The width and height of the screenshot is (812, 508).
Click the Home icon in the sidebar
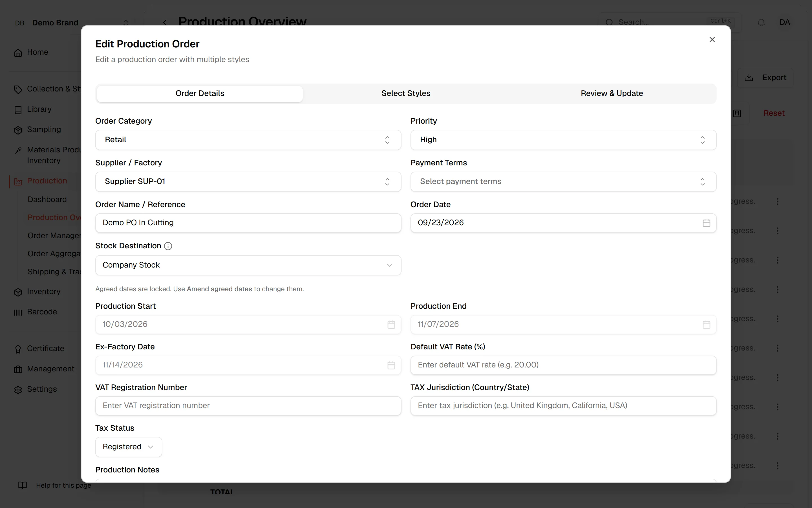[18, 53]
